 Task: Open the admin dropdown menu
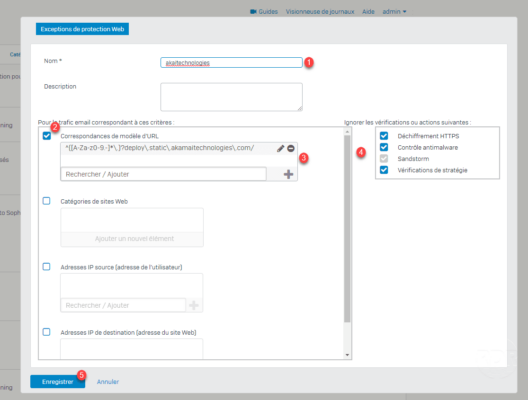pos(394,11)
